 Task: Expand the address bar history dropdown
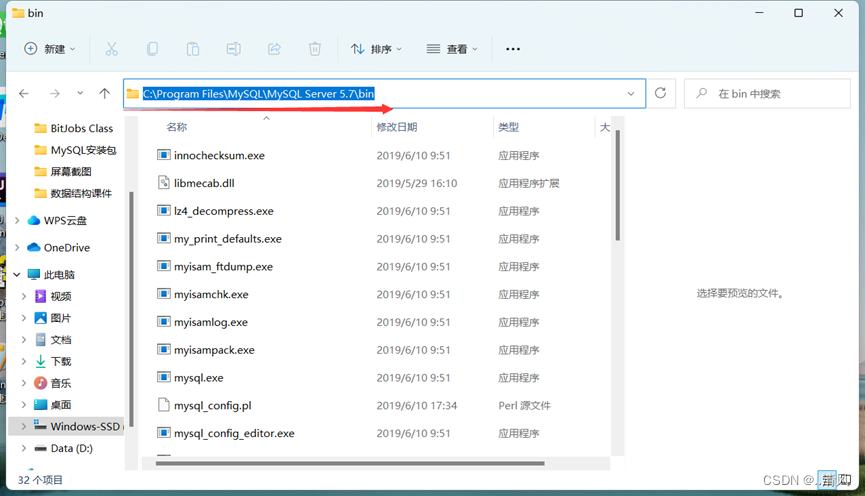coord(631,94)
